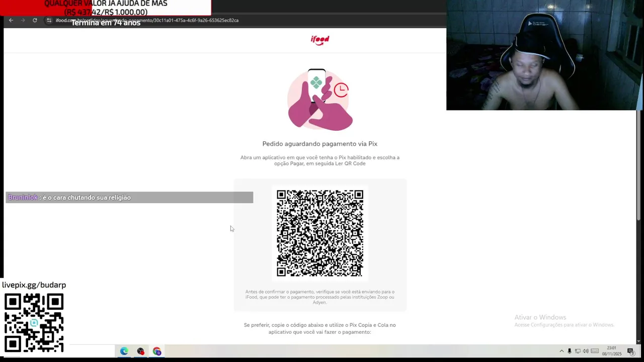Click "Antes de confirmar o pagamento" notice text
Viewport: 644px width, 362px height.
pyautogui.click(x=320, y=297)
